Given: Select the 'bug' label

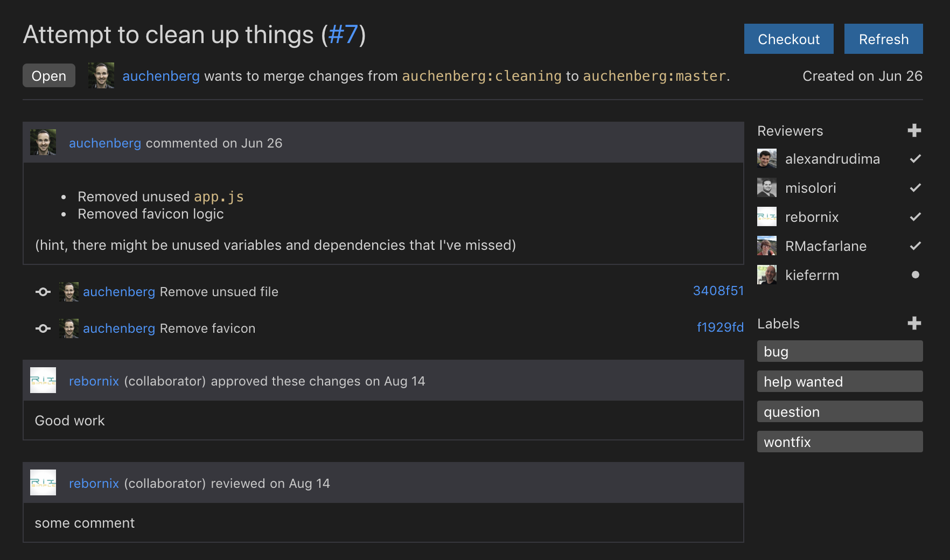Looking at the screenshot, I should point(839,351).
